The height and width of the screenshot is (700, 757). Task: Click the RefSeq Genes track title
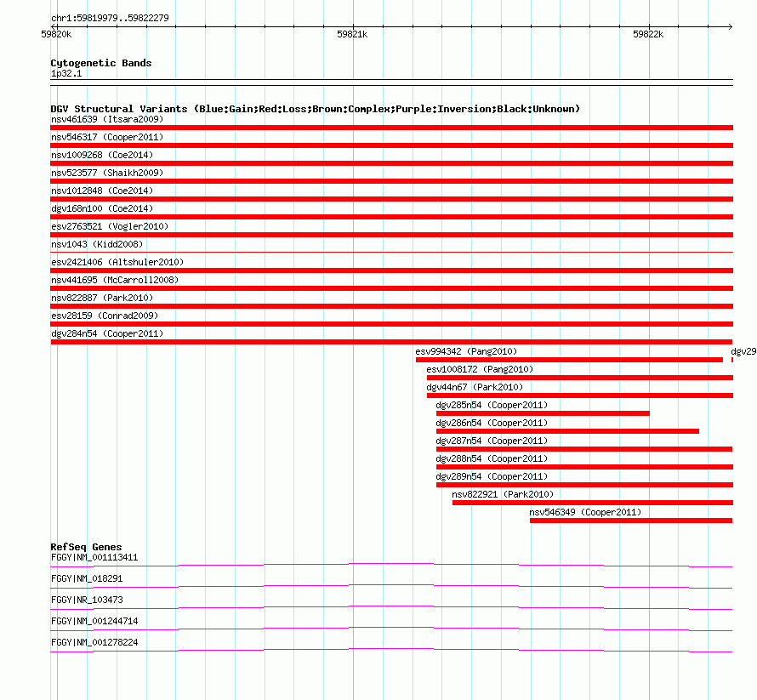(86, 547)
